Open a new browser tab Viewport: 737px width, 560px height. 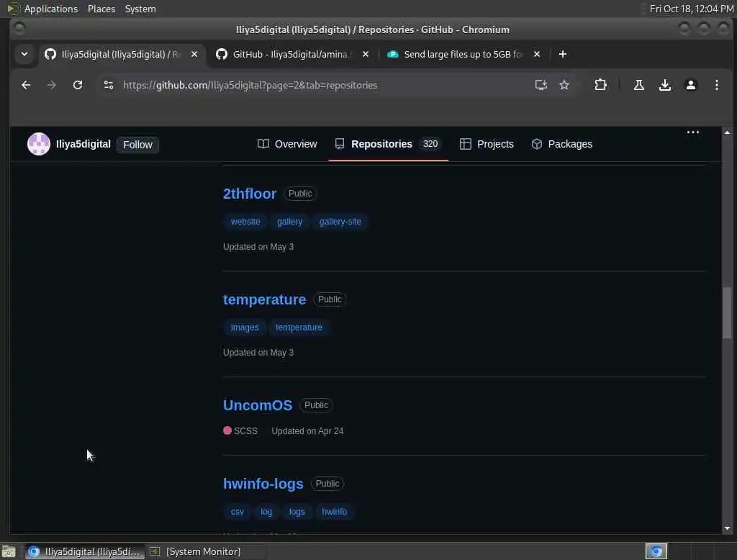pos(563,54)
